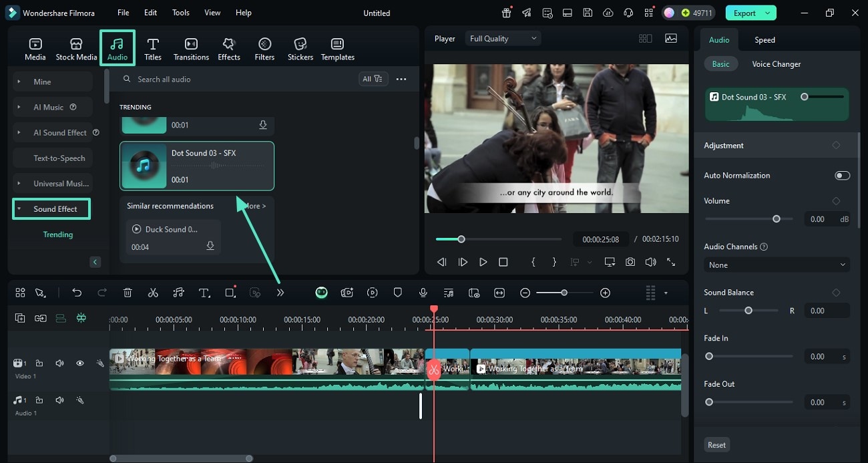Click the Reset button
The height and width of the screenshot is (463, 868).
click(x=716, y=445)
